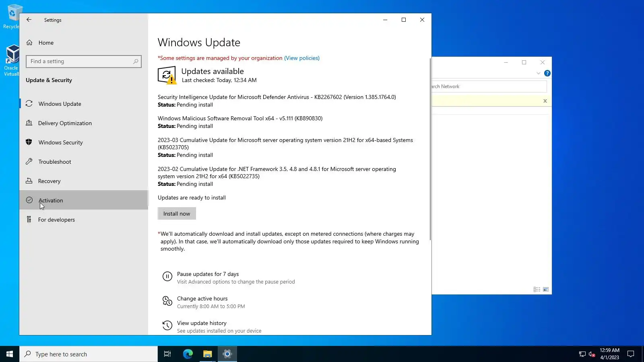Open the Action Center notifications icon
The image size is (644, 362).
(x=631, y=354)
